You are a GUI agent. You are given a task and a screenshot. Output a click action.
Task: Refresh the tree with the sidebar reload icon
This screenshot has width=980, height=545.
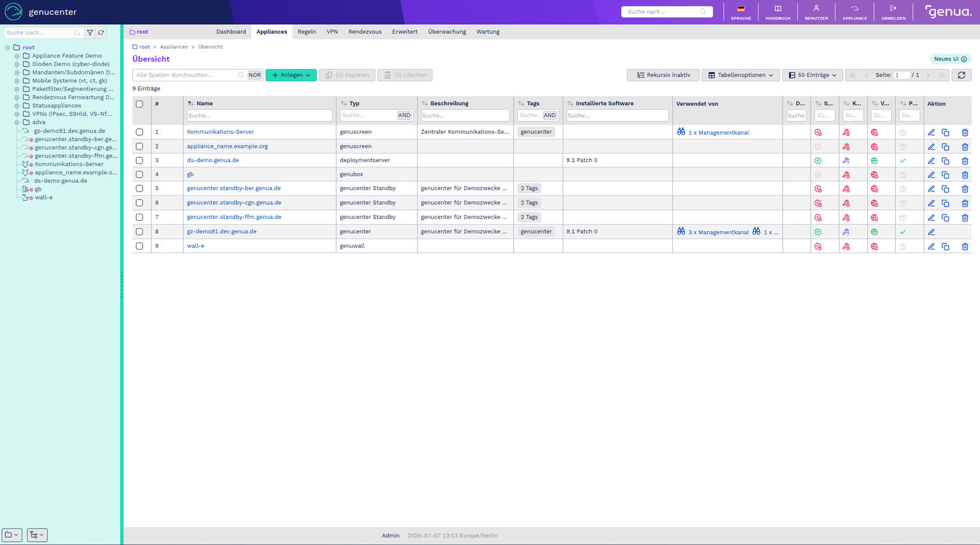pos(101,33)
